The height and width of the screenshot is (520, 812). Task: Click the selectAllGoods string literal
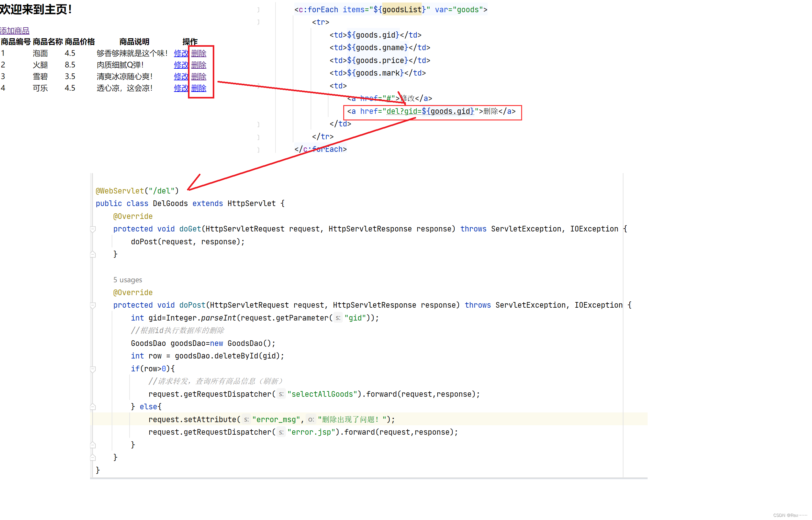324,394
